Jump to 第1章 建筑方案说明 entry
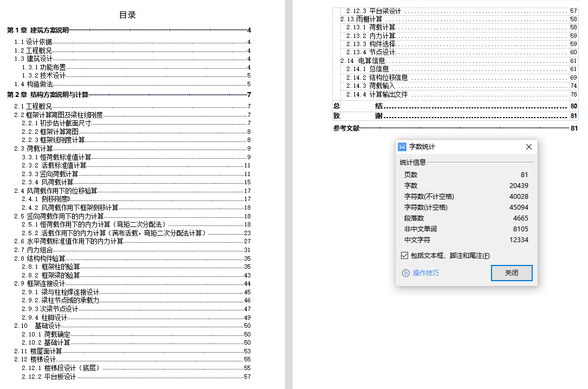This screenshot has height=389, width=588. pyautogui.click(x=128, y=30)
